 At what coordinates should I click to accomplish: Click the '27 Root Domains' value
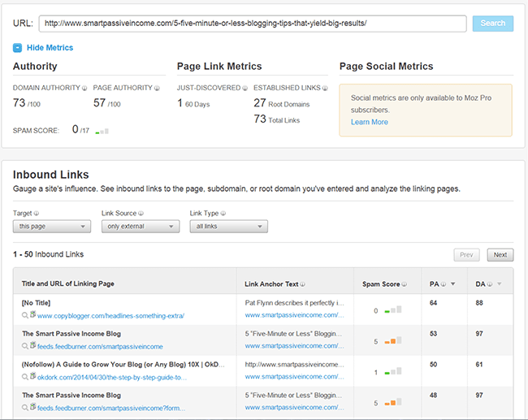(x=282, y=103)
